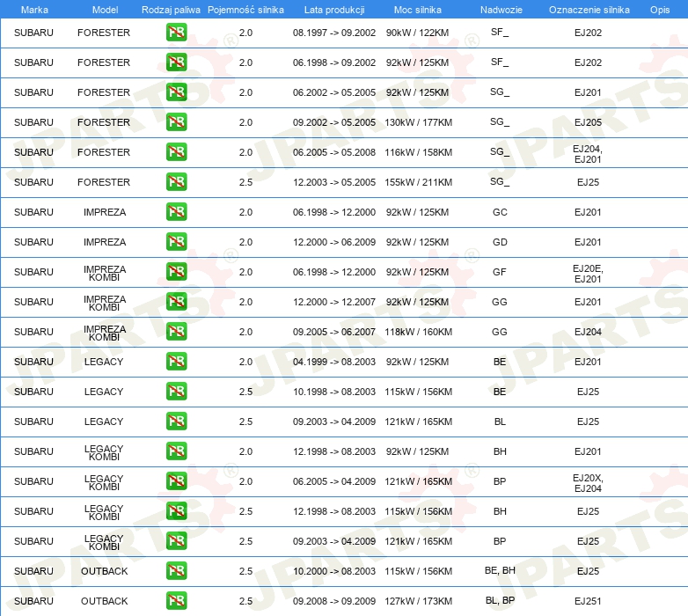This screenshot has height=616, width=688.
Task: Select the '09.2002 -> 05.2005' production years
Action: [x=334, y=122]
